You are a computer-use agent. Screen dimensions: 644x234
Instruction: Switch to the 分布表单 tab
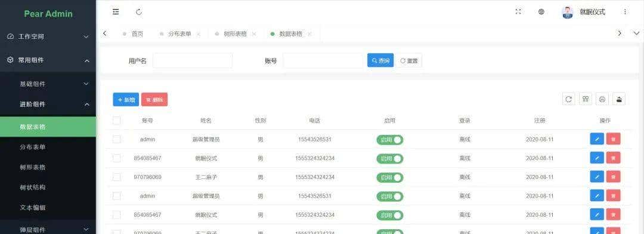[179, 34]
